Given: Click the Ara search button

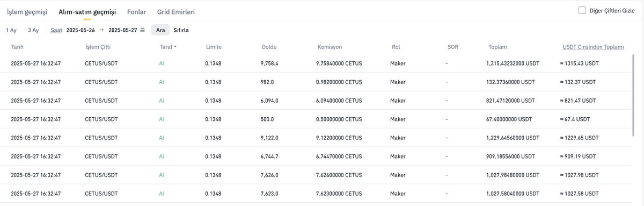Looking at the screenshot, I should [x=160, y=30].
